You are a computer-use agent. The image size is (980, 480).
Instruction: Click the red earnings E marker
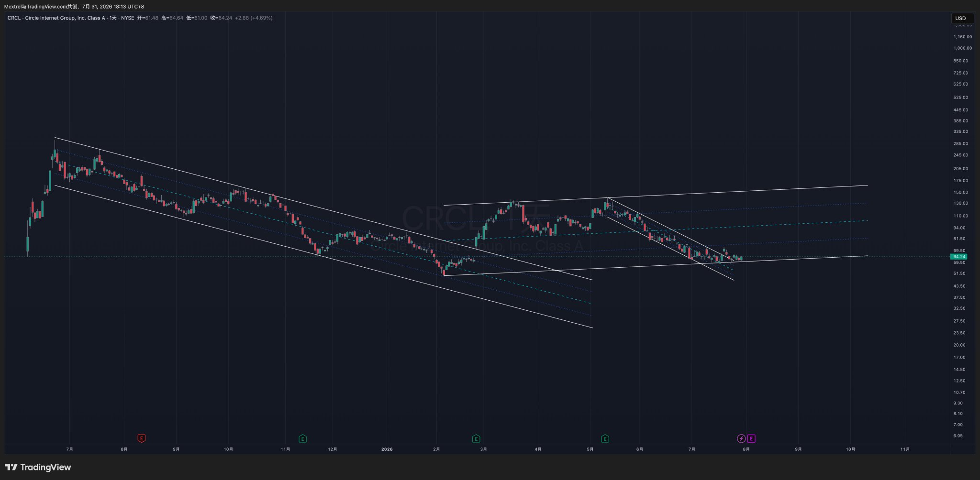pyautogui.click(x=141, y=438)
